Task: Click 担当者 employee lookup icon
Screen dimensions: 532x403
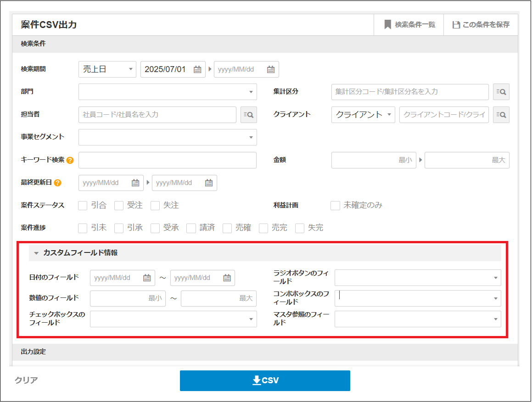Action: pos(249,115)
